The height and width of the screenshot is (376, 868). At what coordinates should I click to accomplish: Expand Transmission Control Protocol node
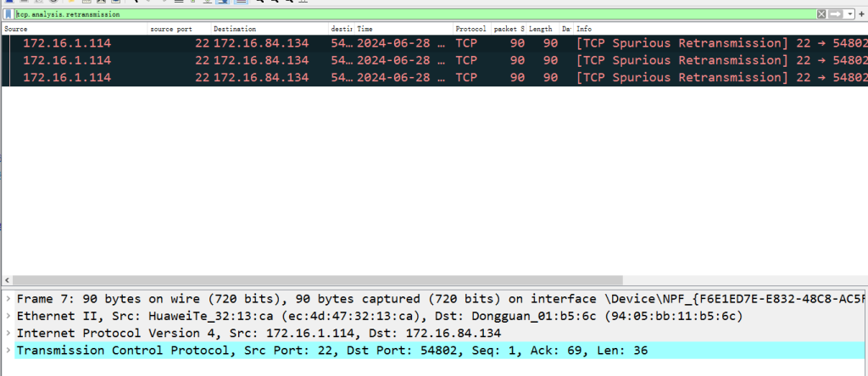click(8, 350)
